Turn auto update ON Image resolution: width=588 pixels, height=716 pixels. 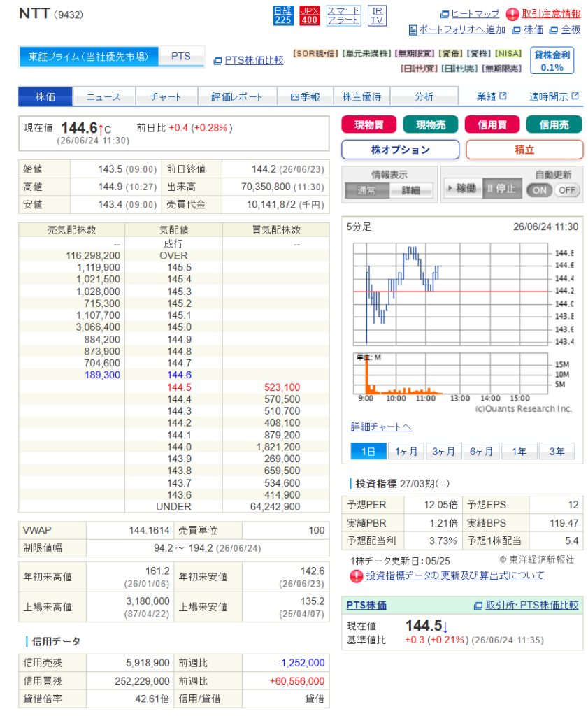pyautogui.click(x=540, y=190)
